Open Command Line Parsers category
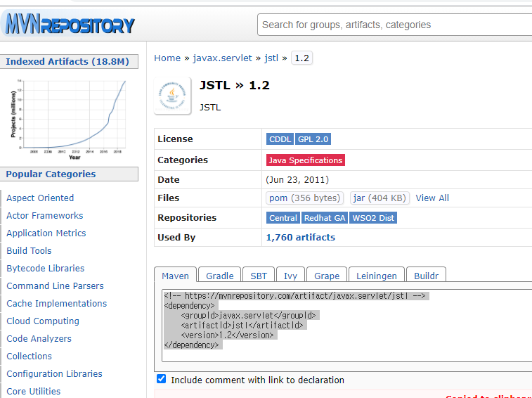Screen dimensions: 532x398 55,286
